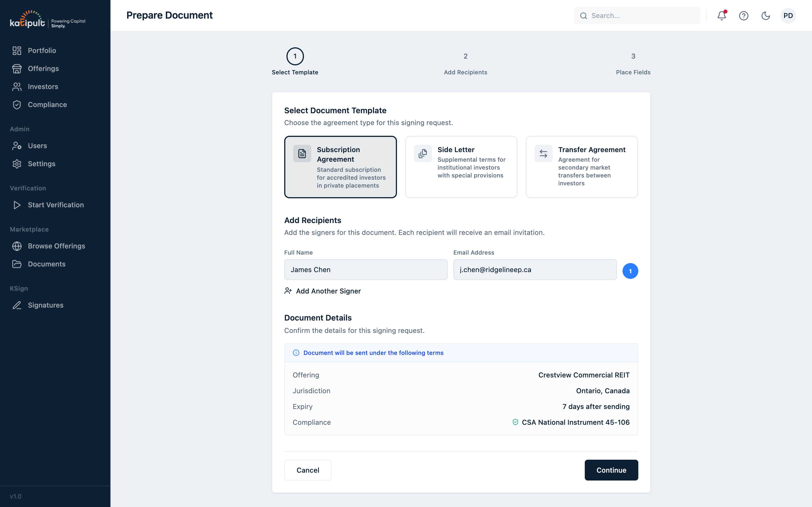The width and height of the screenshot is (812, 507).
Task: Open the Investors section
Action: point(43,86)
